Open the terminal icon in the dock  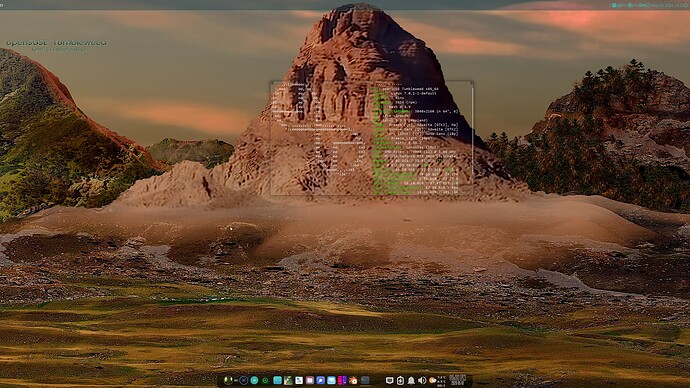365,380
